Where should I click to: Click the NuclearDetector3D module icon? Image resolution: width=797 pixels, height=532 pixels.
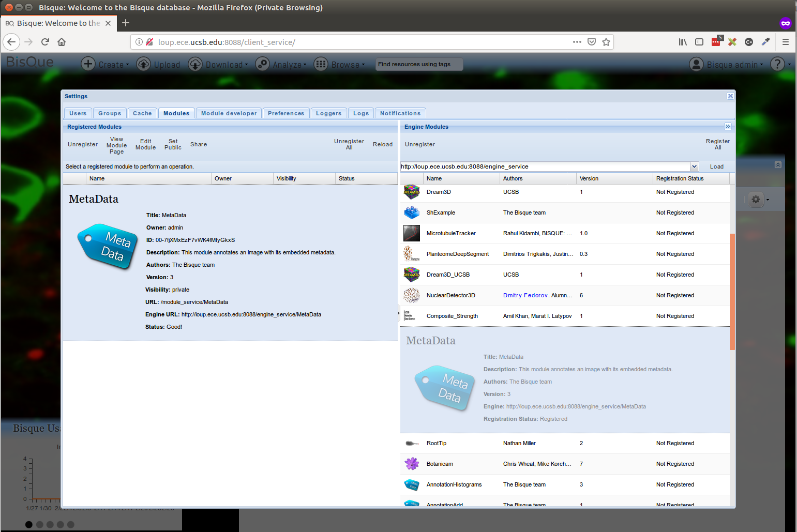coord(412,296)
